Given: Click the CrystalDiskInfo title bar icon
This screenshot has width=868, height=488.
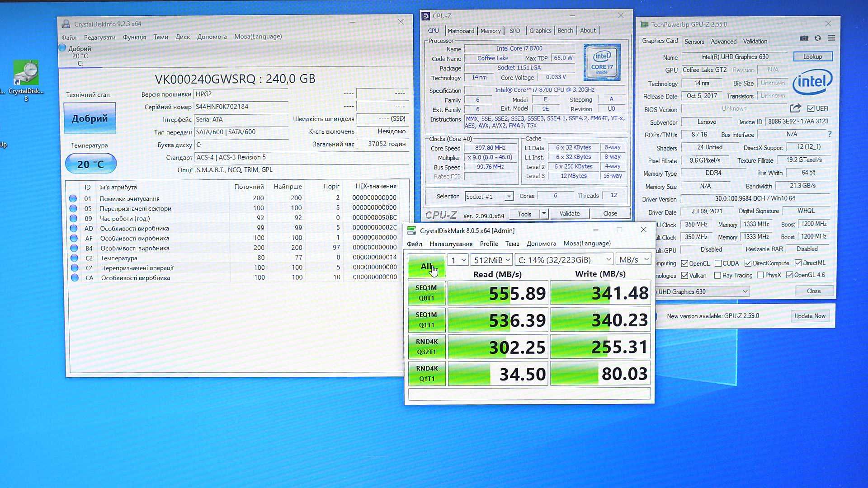Looking at the screenshot, I should (66, 24).
